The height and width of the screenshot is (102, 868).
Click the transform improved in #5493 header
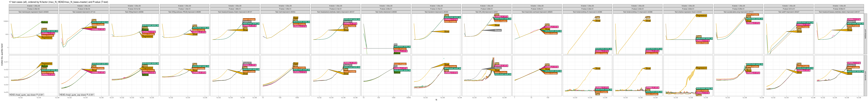436,12
